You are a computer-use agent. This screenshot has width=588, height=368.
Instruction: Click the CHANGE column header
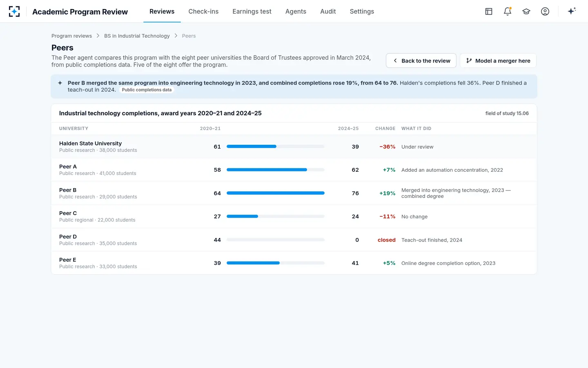pos(385,128)
